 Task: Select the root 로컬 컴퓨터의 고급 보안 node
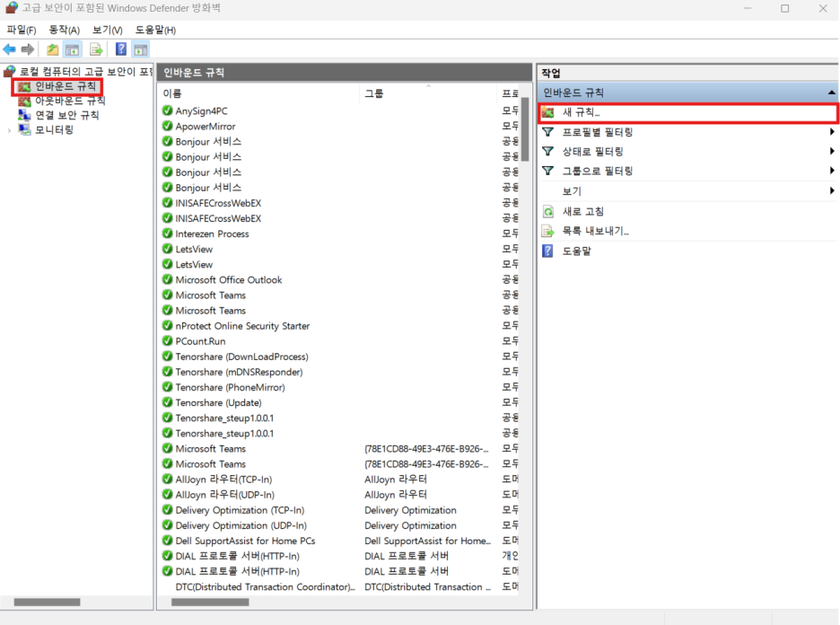86,72
